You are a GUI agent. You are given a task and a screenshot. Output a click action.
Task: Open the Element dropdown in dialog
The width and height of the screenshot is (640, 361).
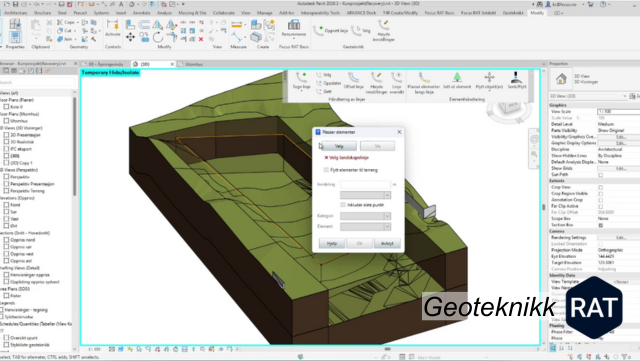[x=365, y=227]
